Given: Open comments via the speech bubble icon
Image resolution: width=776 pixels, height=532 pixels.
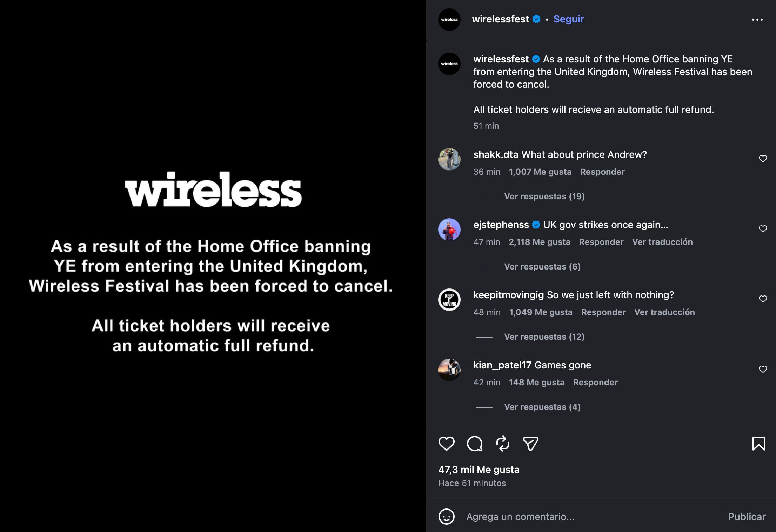Looking at the screenshot, I should (x=474, y=443).
